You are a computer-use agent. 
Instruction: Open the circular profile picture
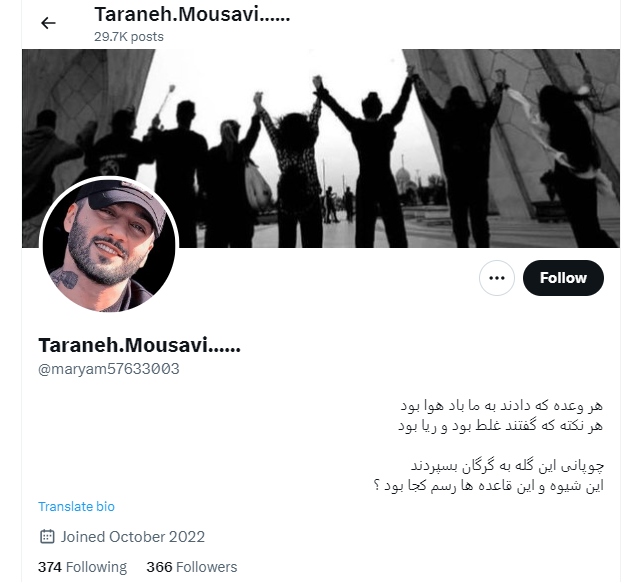[x=109, y=245]
